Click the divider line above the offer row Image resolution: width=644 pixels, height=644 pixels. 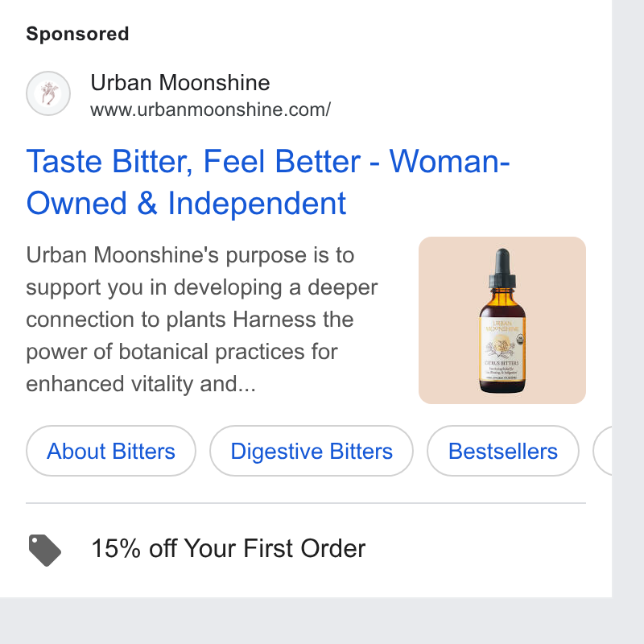point(306,502)
